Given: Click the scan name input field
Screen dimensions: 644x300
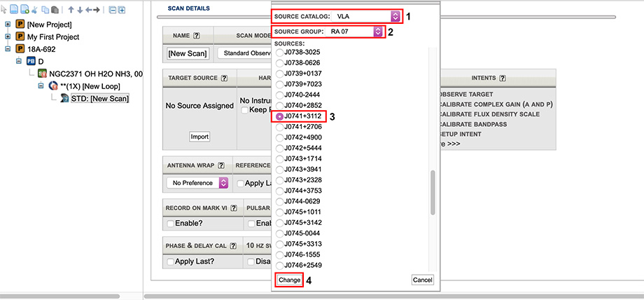Looking at the screenshot, I should (x=187, y=53).
